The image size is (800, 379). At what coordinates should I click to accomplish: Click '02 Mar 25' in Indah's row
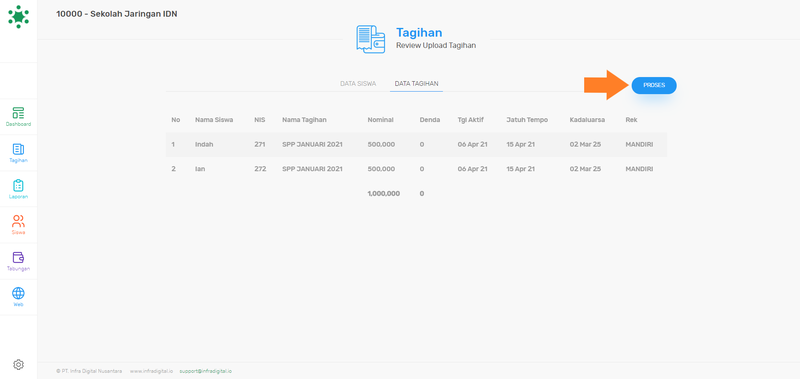[x=585, y=144]
